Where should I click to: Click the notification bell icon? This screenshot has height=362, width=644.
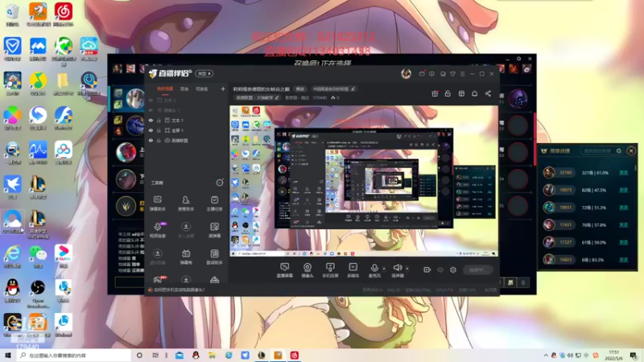pos(474,93)
